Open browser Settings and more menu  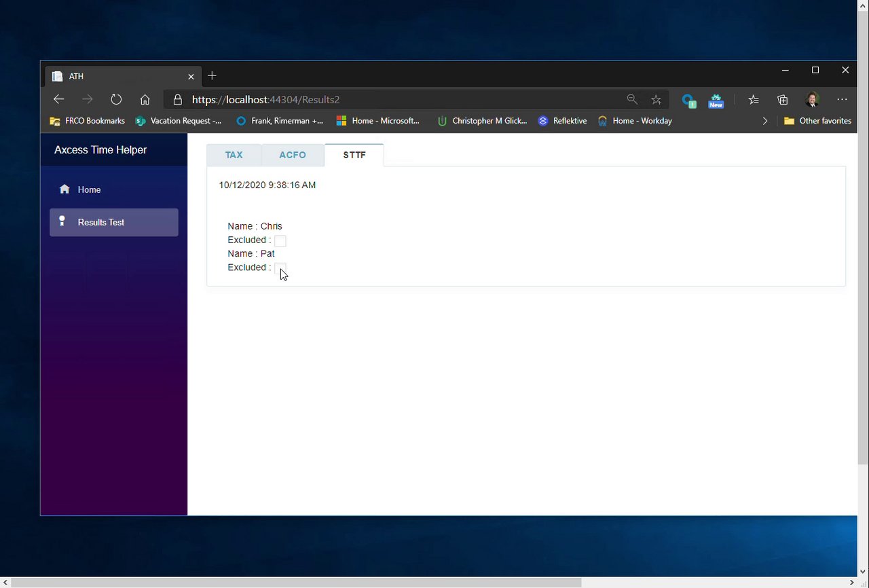842,100
